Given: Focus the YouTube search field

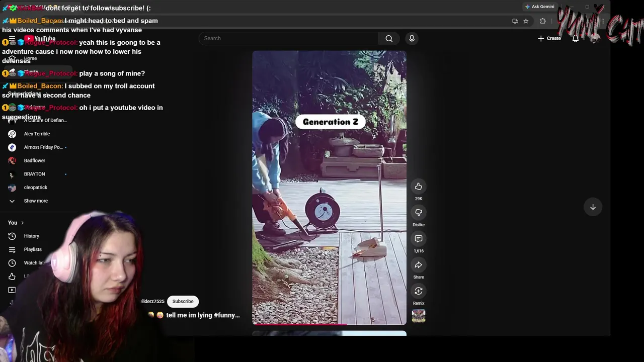Looking at the screenshot, I should (x=288, y=38).
